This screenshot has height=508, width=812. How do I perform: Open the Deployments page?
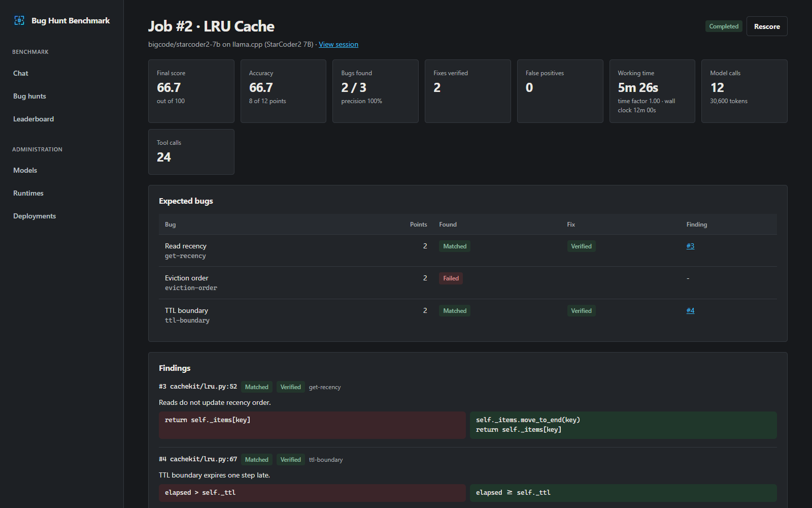click(35, 216)
